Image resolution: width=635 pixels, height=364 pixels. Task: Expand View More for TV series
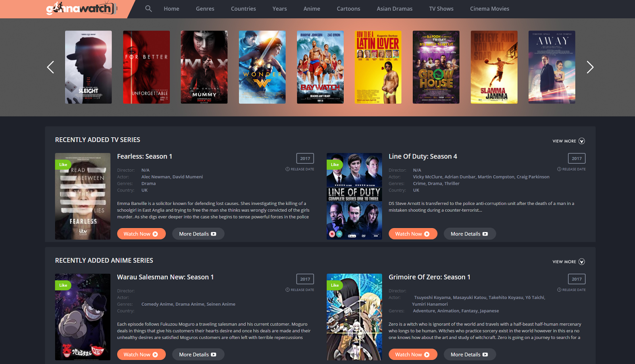[x=569, y=141]
